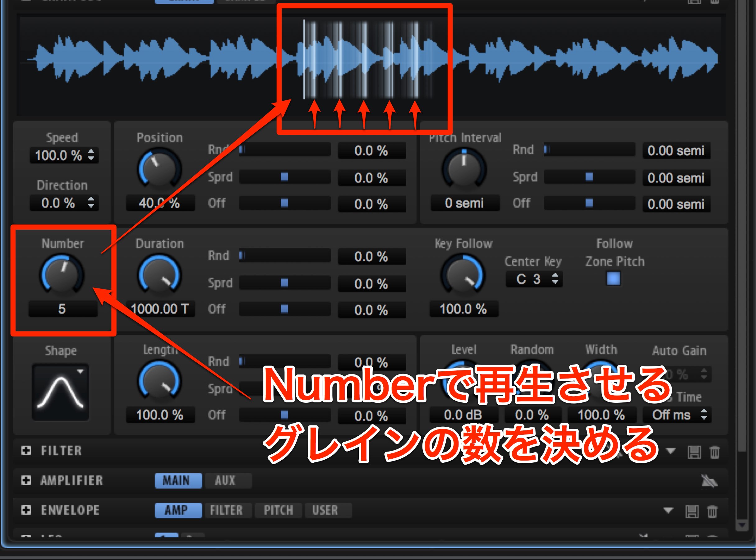
Task: Delete preset via FILTER row trash icon
Action: coord(714,452)
